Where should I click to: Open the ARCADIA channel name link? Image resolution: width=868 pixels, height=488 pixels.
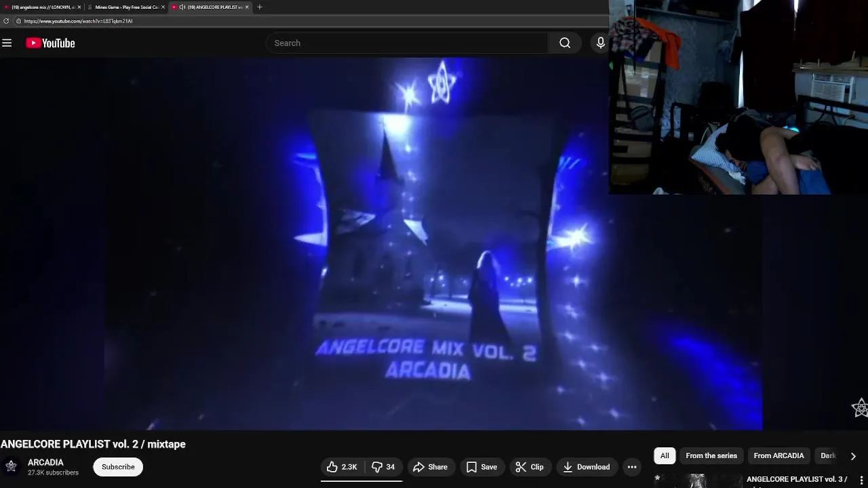[x=45, y=462]
